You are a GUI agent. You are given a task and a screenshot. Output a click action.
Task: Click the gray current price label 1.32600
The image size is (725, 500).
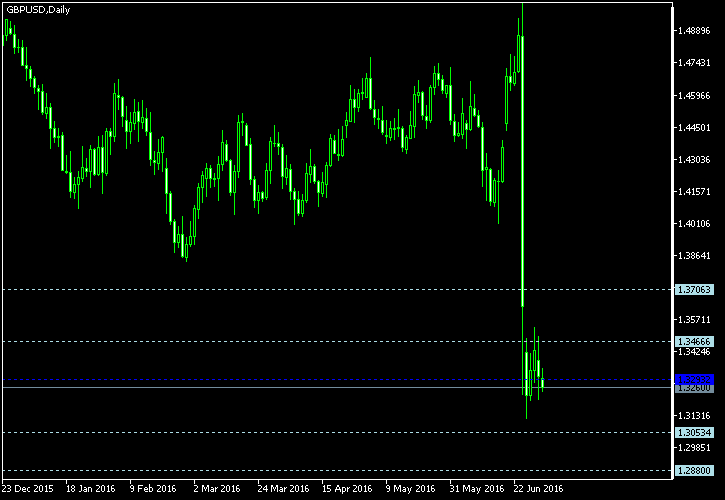[x=694, y=389]
